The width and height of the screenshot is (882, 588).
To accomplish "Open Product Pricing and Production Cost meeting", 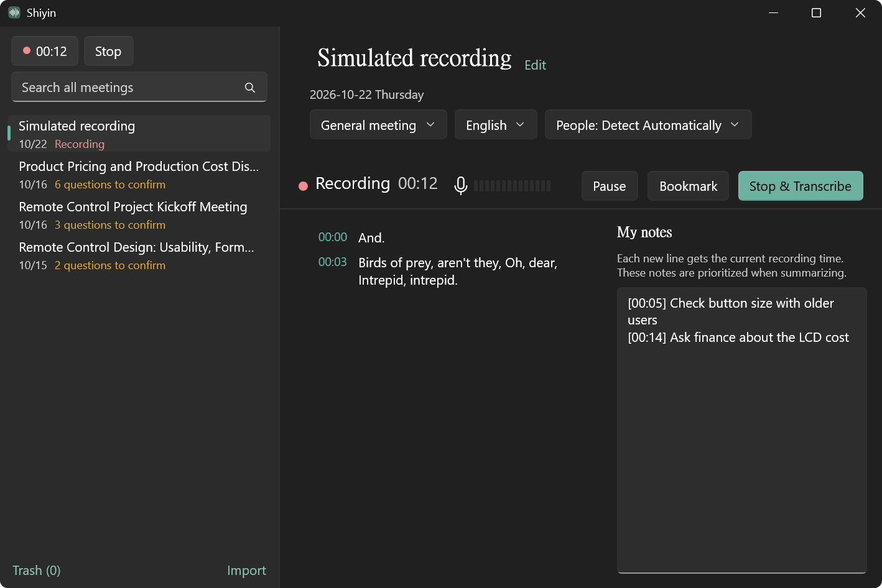I will click(139, 174).
